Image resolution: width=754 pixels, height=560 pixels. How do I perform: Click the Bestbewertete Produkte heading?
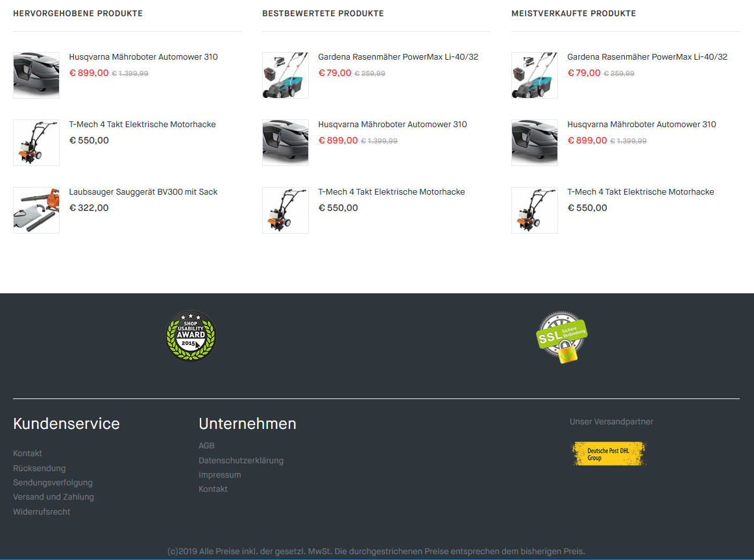click(323, 14)
